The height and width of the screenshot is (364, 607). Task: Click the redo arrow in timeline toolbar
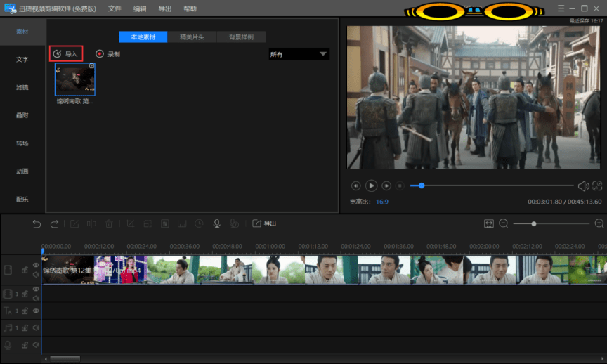click(x=54, y=223)
